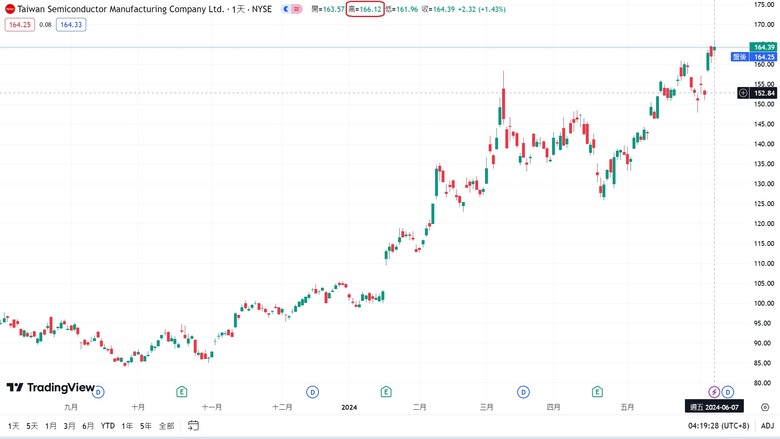The width and height of the screenshot is (780, 439).
Task: Click the 2024 year label on time axis
Action: tap(349, 407)
